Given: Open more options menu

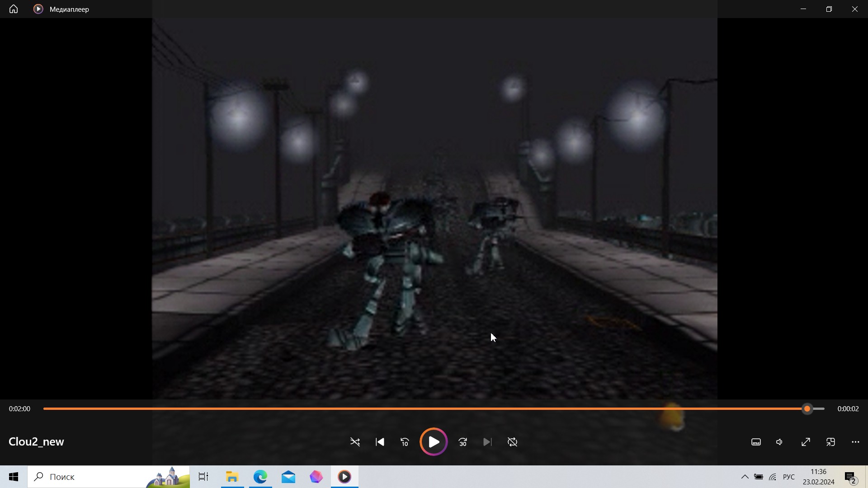Looking at the screenshot, I should click(855, 442).
